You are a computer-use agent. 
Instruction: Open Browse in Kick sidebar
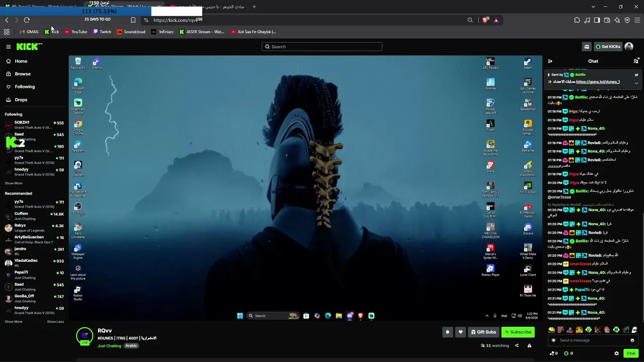(x=22, y=74)
